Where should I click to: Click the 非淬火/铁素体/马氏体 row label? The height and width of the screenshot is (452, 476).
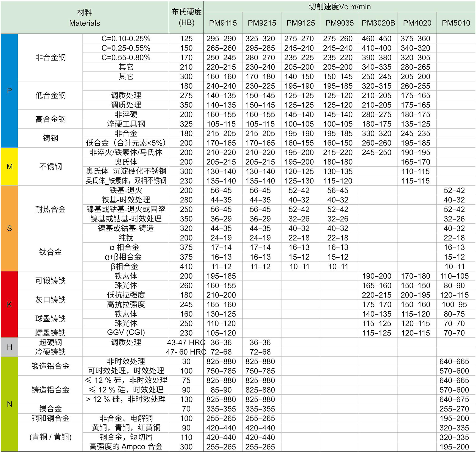pos(126,152)
